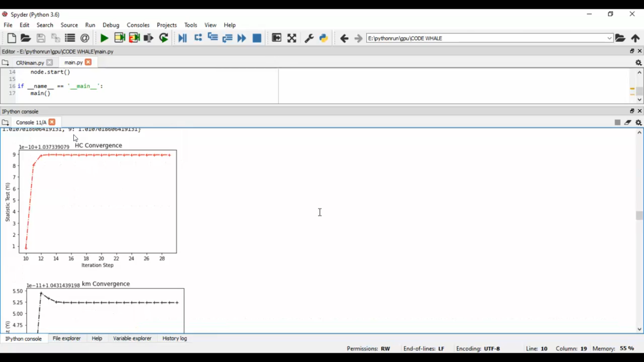The width and height of the screenshot is (644, 362).
Task: Click the New file icon
Action: 12,38
